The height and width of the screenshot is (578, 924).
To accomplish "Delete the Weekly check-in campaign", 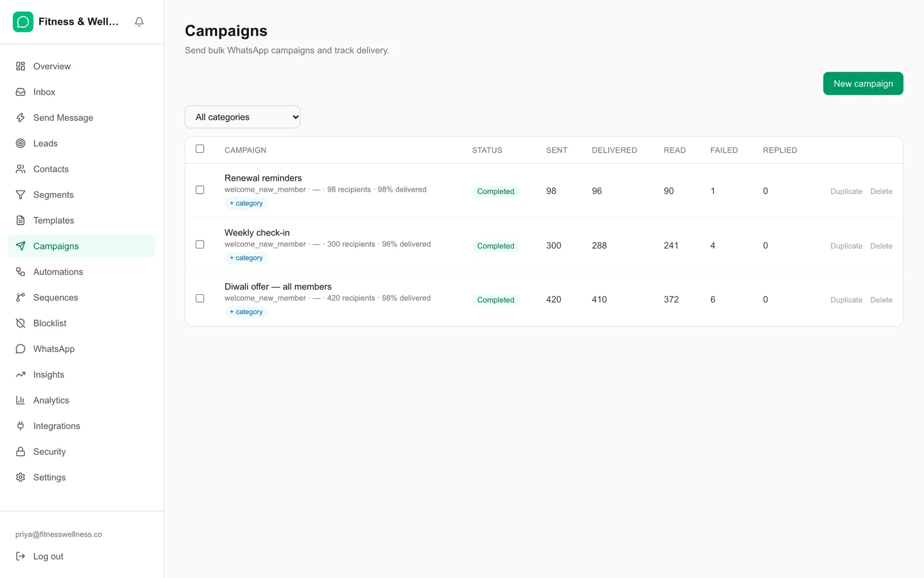I will point(881,246).
